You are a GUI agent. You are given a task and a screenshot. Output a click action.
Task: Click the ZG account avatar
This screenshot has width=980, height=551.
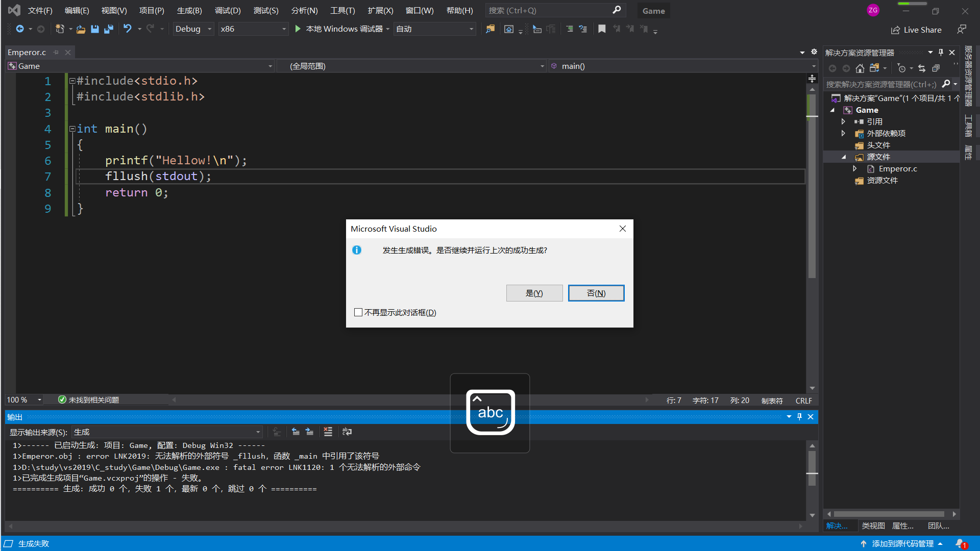click(x=873, y=10)
